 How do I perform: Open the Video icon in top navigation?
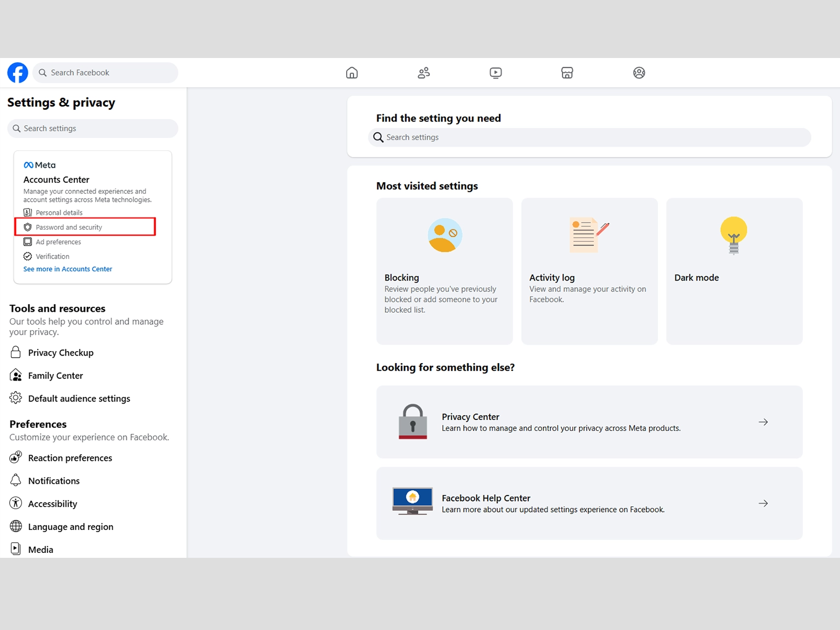[x=495, y=73]
